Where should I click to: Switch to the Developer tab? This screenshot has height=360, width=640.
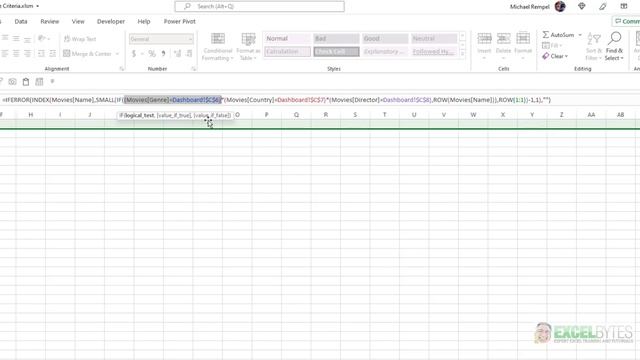tap(111, 21)
